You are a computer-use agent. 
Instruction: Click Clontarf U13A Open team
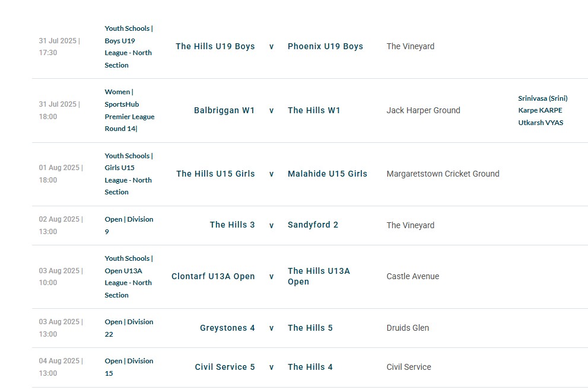click(213, 276)
